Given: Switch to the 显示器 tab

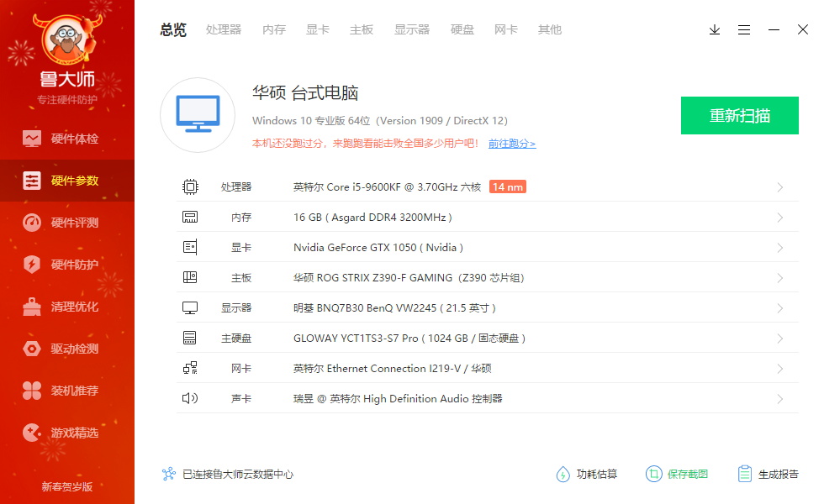Looking at the screenshot, I should click(412, 30).
